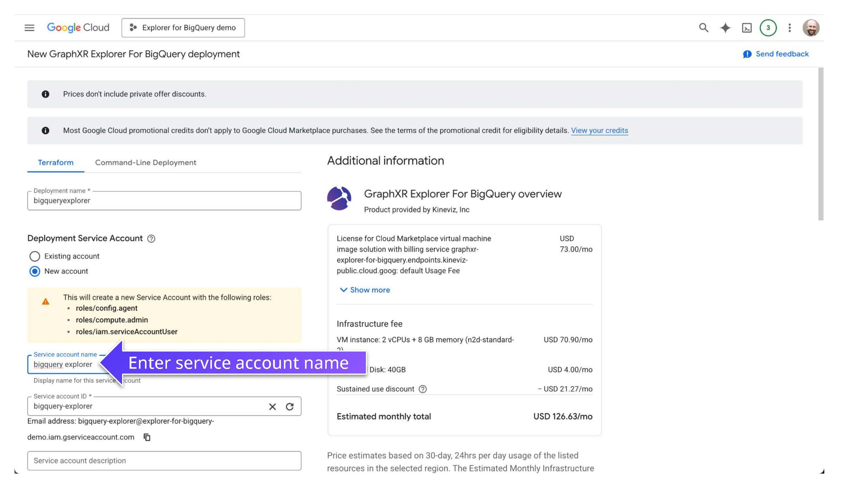Open the Explorer for BigQuery demo project picker

click(183, 28)
